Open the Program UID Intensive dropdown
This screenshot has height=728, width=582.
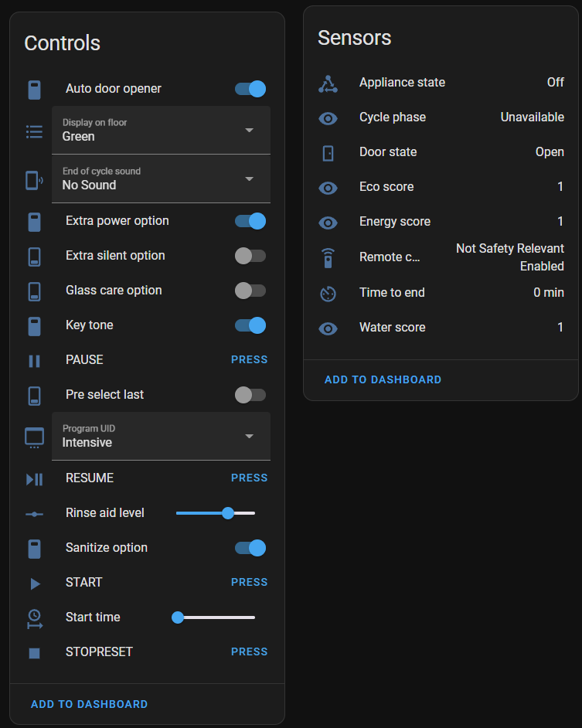pos(162,436)
